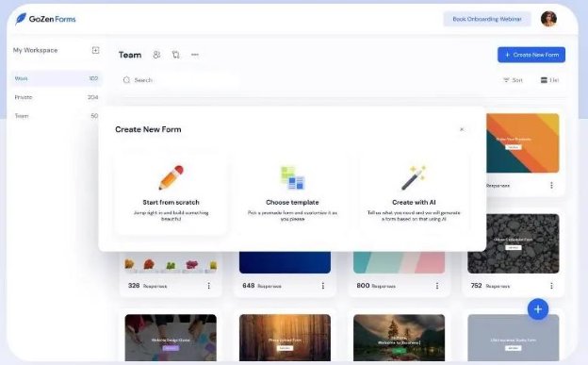The image size is (588, 365).
Task: Open team members icon next to Team
Action: click(x=156, y=55)
